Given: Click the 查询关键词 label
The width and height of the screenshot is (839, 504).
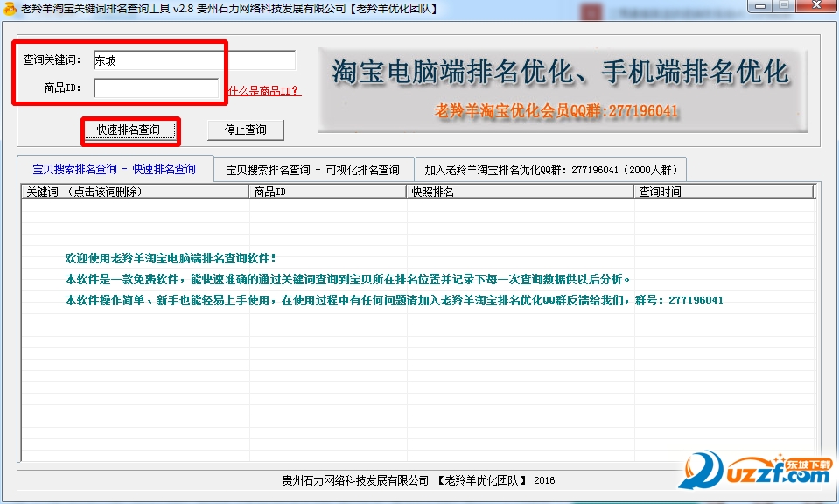Looking at the screenshot, I should tap(52, 59).
